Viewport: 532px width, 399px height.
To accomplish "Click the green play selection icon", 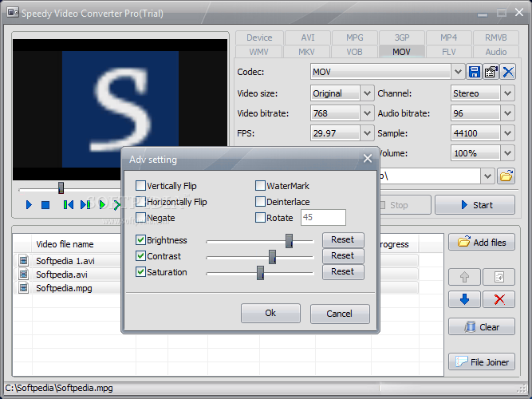I will point(102,205).
